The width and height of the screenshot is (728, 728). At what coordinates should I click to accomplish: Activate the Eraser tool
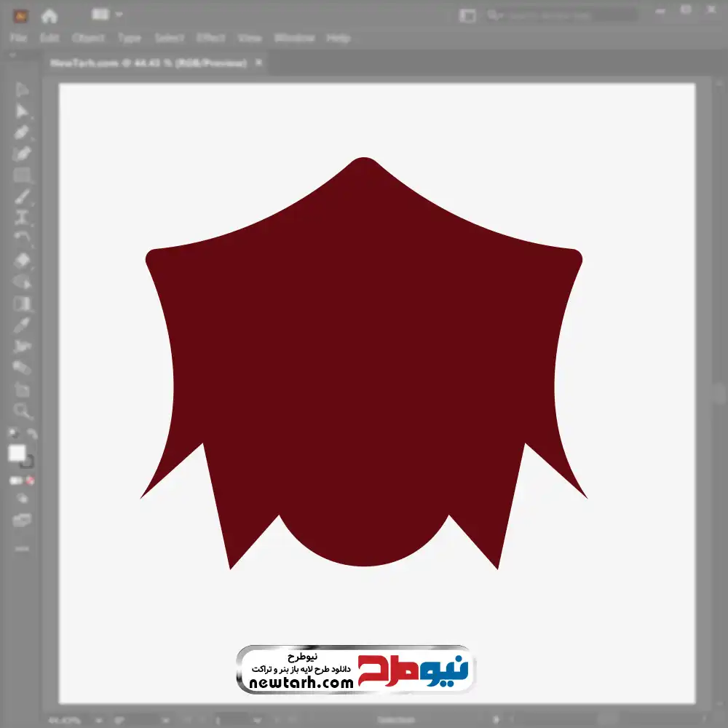[22, 260]
